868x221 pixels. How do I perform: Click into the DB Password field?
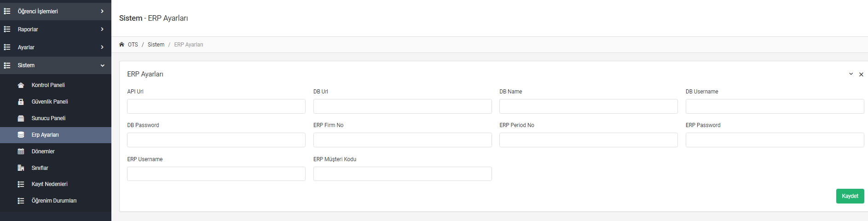coord(216,140)
